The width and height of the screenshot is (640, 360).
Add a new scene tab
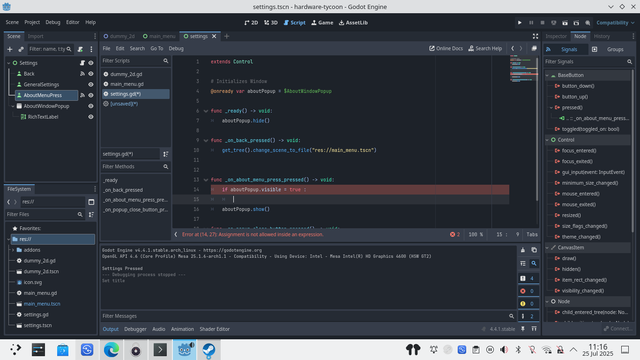(x=227, y=36)
